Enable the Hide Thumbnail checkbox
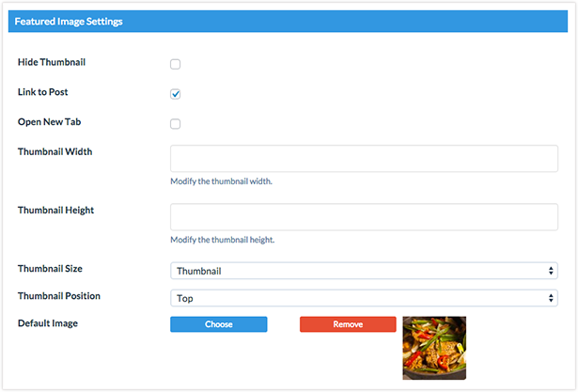 (x=175, y=64)
